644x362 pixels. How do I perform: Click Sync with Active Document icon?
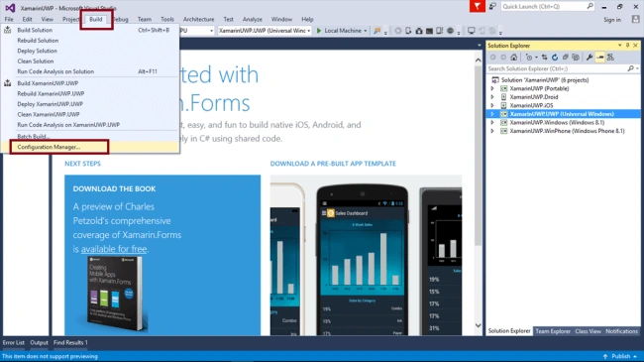tap(544, 58)
